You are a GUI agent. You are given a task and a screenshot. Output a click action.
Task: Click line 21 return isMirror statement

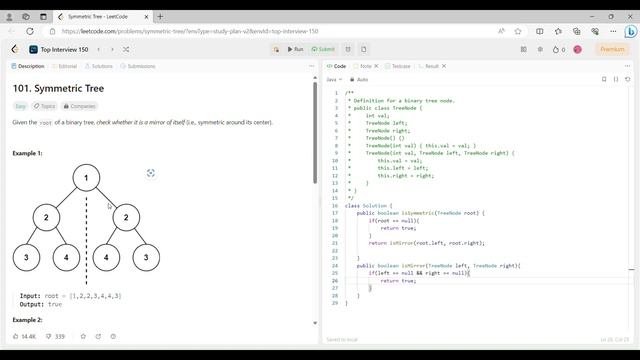click(427, 243)
